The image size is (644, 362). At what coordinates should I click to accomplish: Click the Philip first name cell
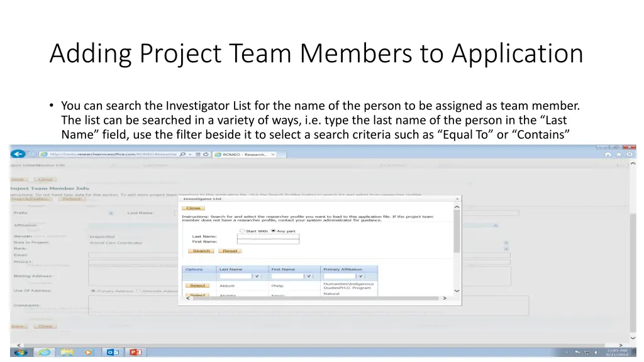pos(277,286)
